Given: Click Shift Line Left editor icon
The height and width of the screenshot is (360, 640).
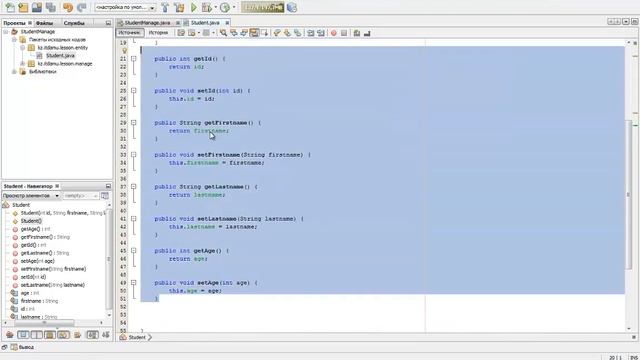Looking at the screenshot, I should [311, 33].
